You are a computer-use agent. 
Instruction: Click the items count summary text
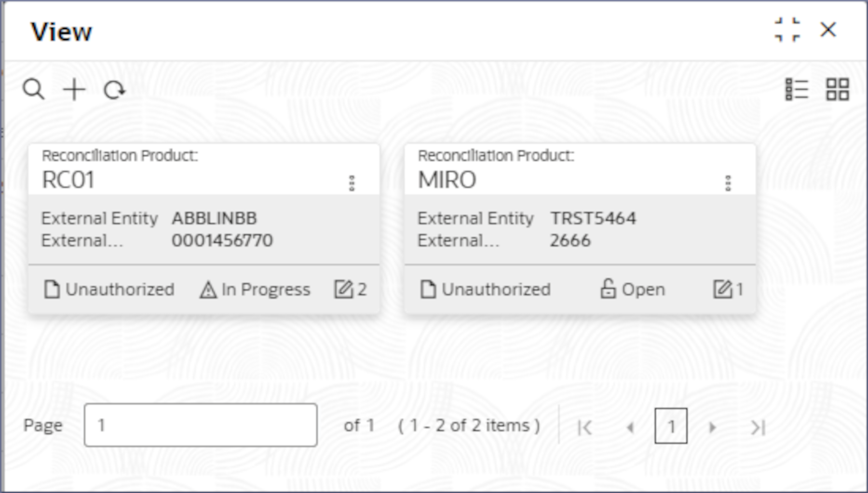tap(469, 426)
